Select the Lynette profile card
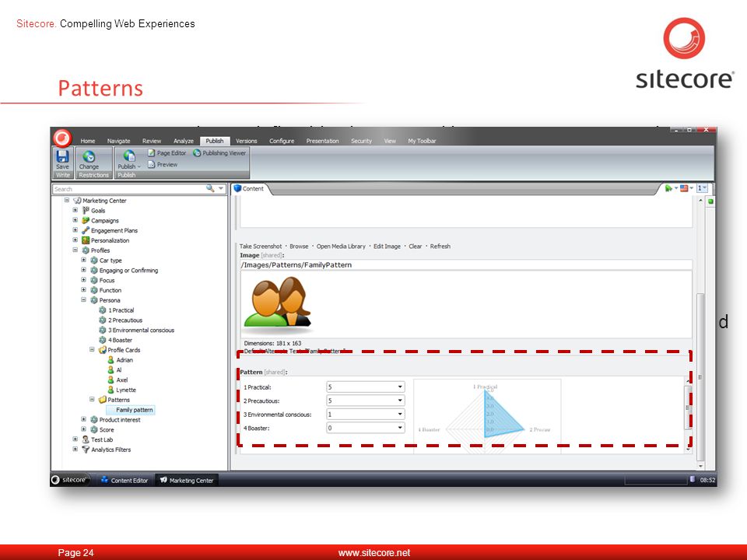This screenshot has width=747, height=560. click(122, 390)
